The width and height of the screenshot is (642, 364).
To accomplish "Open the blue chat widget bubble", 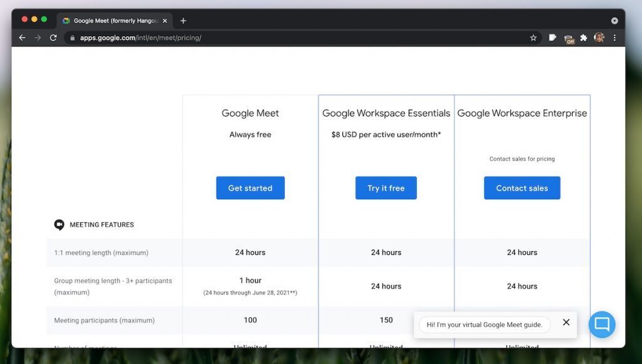I will [x=601, y=325].
